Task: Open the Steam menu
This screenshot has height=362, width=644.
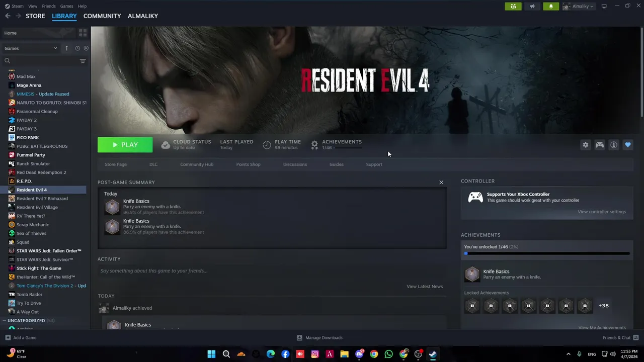Action: [x=14, y=6]
